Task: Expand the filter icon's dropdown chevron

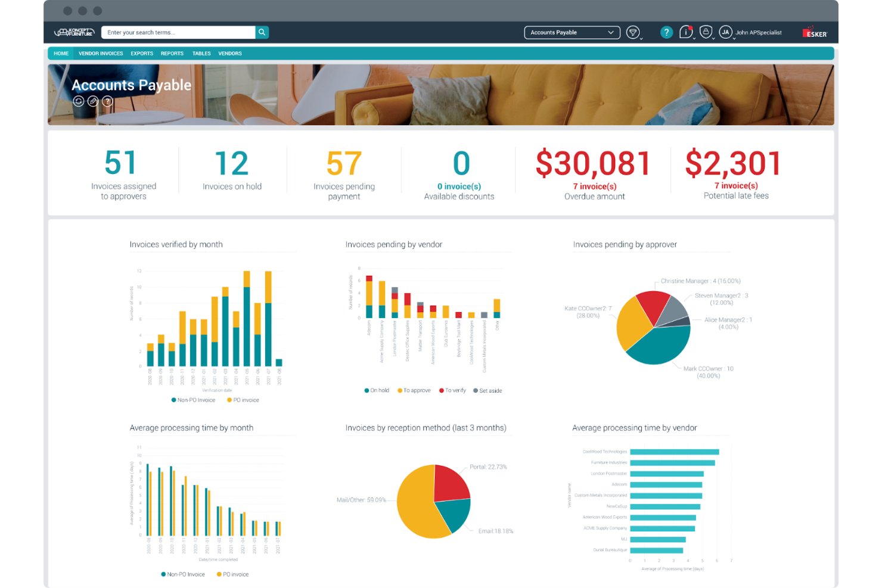Action: pos(641,39)
